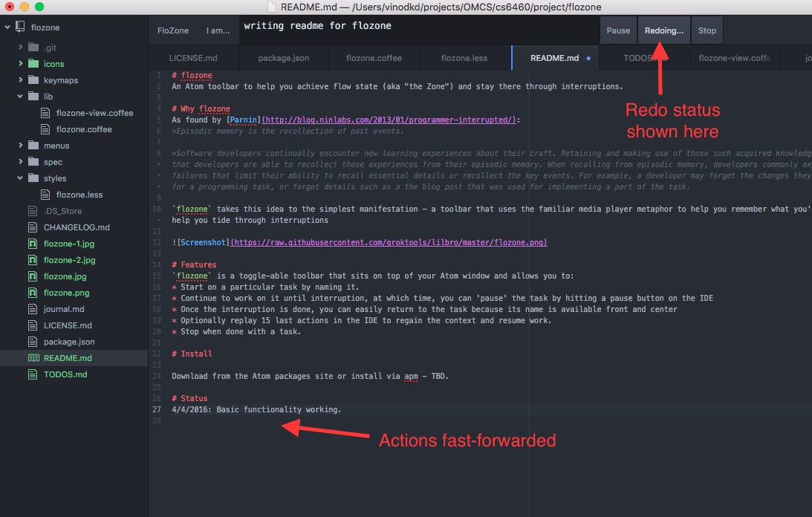Image resolution: width=812 pixels, height=517 pixels.
Task: Click the spec folder icon
Action: (x=33, y=162)
